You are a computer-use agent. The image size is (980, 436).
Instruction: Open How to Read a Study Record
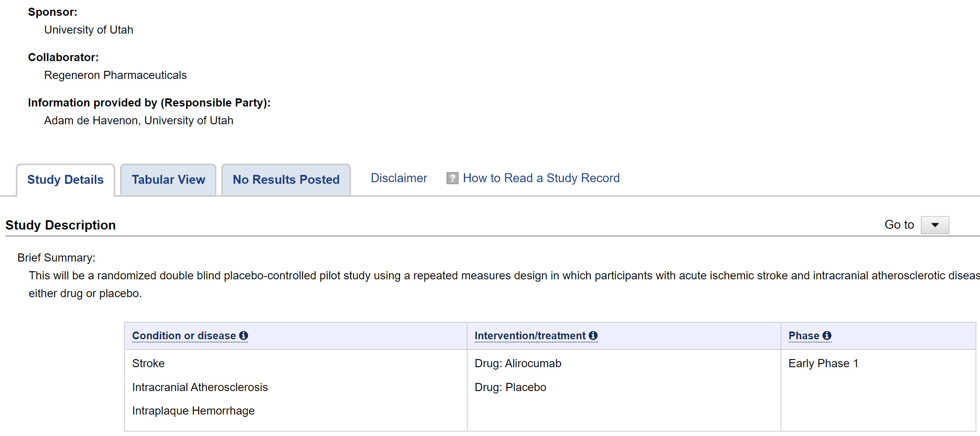[541, 178]
